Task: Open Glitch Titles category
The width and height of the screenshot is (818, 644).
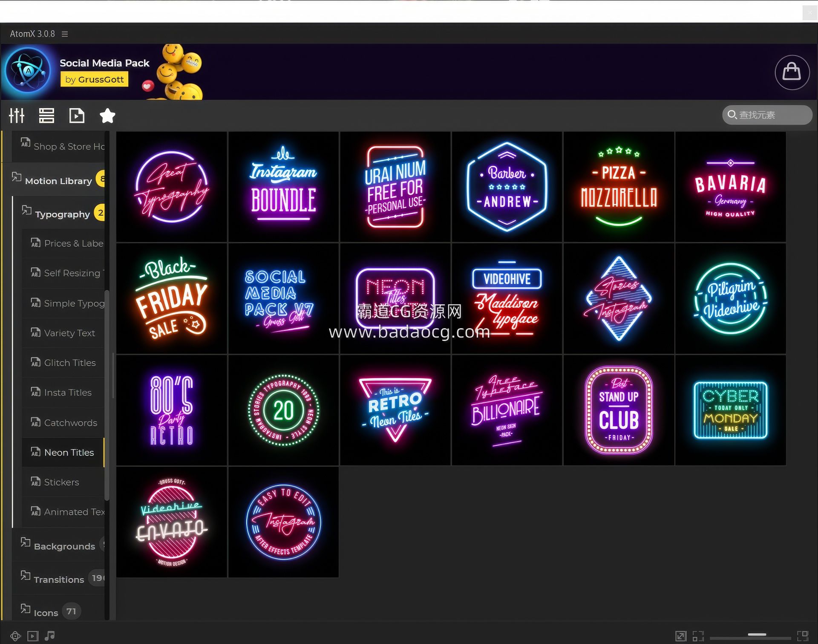Action: pos(63,363)
